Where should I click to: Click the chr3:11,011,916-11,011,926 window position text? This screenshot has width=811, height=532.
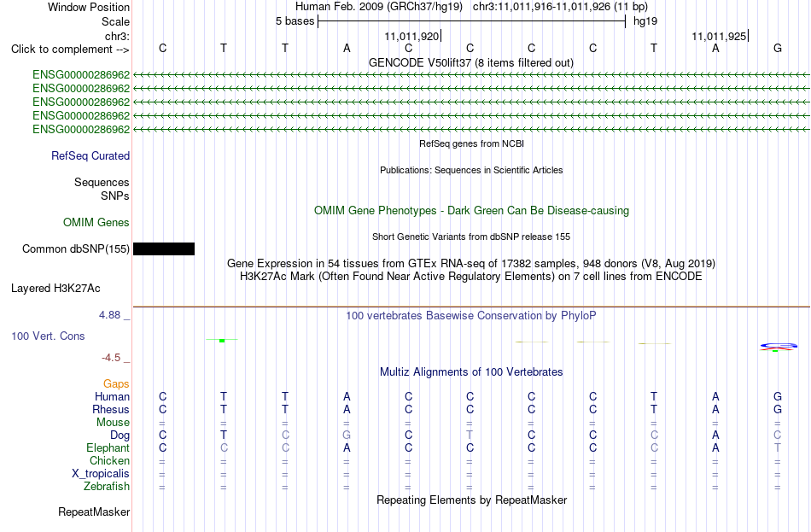pyautogui.click(x=560, y=7)
